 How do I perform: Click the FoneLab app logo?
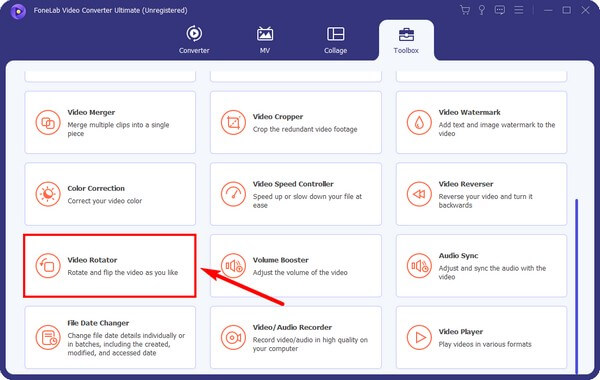[x=18, y=11]
